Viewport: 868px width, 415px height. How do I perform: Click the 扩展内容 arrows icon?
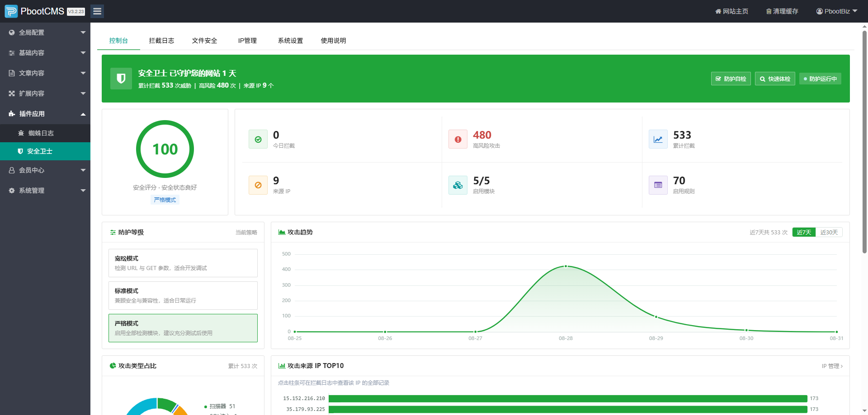[12, 93]
